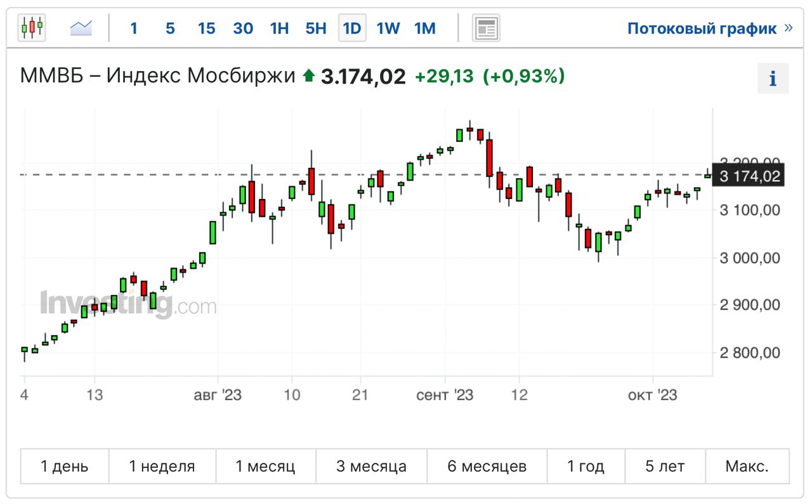Set interval to 15 minutes
812x504 pixels.
(206, 28)
